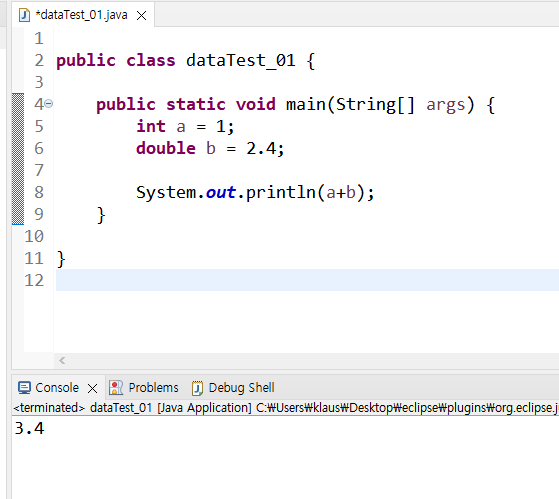Image resolution: width=559 pixels, height=499 pixels.
Task: Click 'println' in the code
Action: tap(281, 192)
